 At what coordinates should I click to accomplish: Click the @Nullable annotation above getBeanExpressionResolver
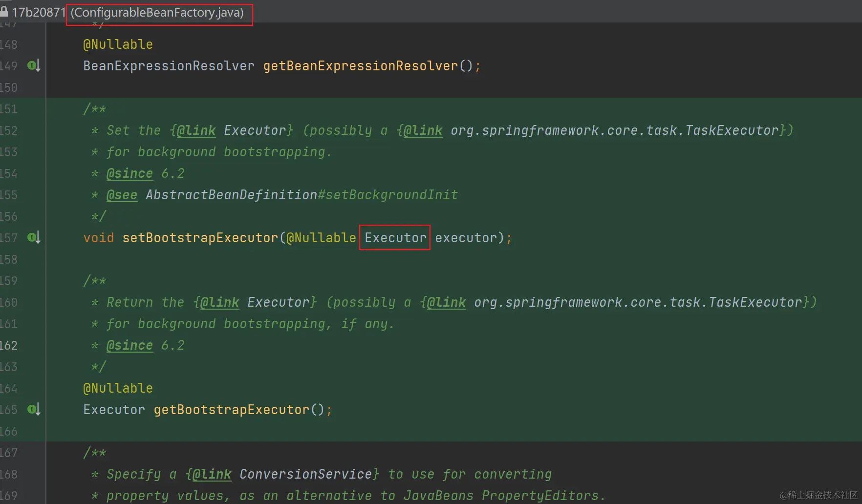click(x=118, y=44)
